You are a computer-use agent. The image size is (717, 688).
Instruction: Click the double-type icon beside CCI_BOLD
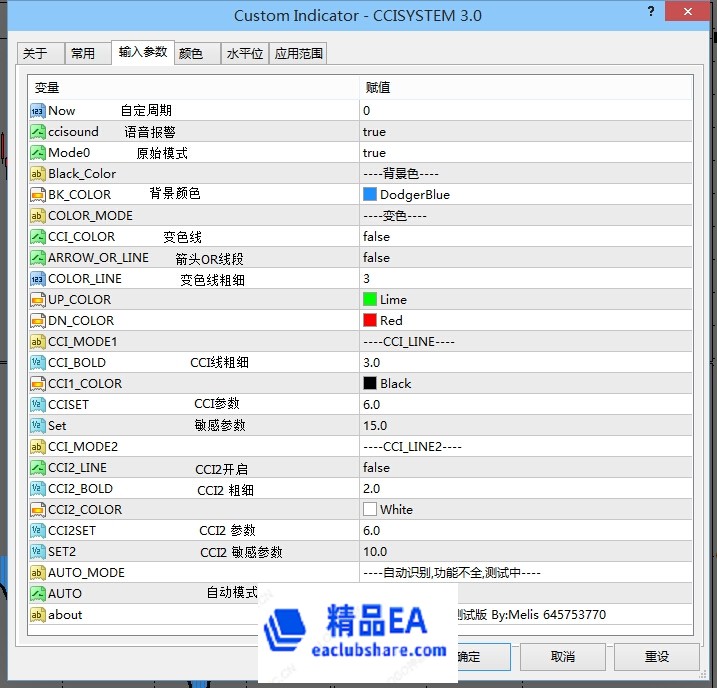[x=38, y=363]
